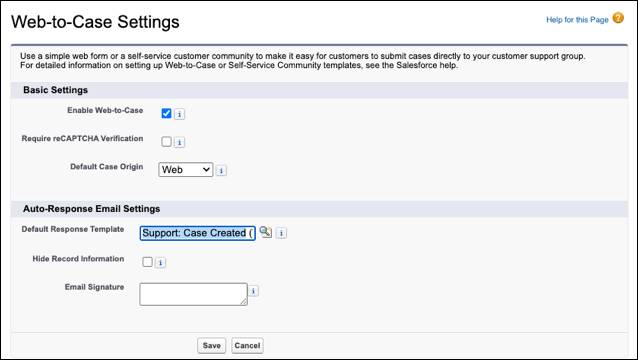Screen dimensions: 638x360
Task: Click the Require reCAPTCHA Verification label
Action: (x=82, y=138)
